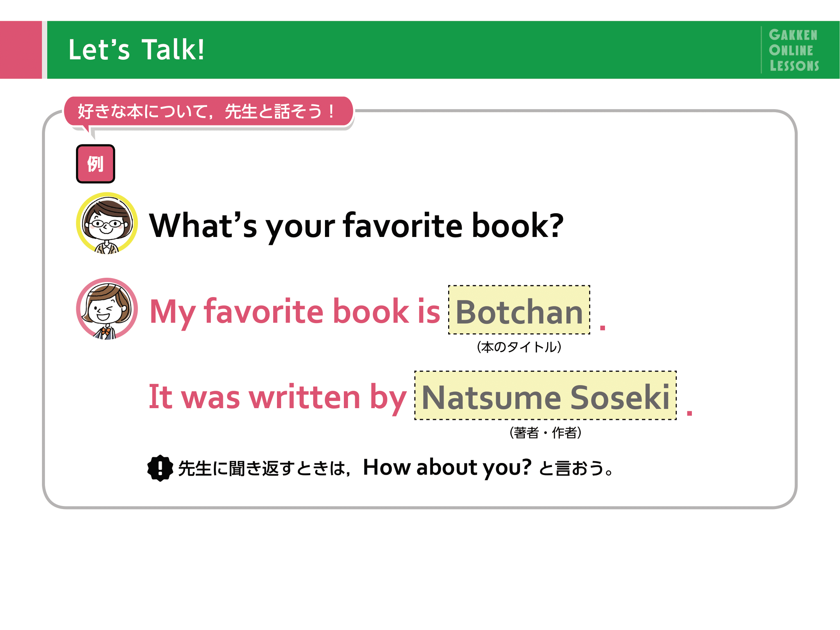Click the winking student avatar
This screenshot has width=840, height=630.
[x=107, y=309]
